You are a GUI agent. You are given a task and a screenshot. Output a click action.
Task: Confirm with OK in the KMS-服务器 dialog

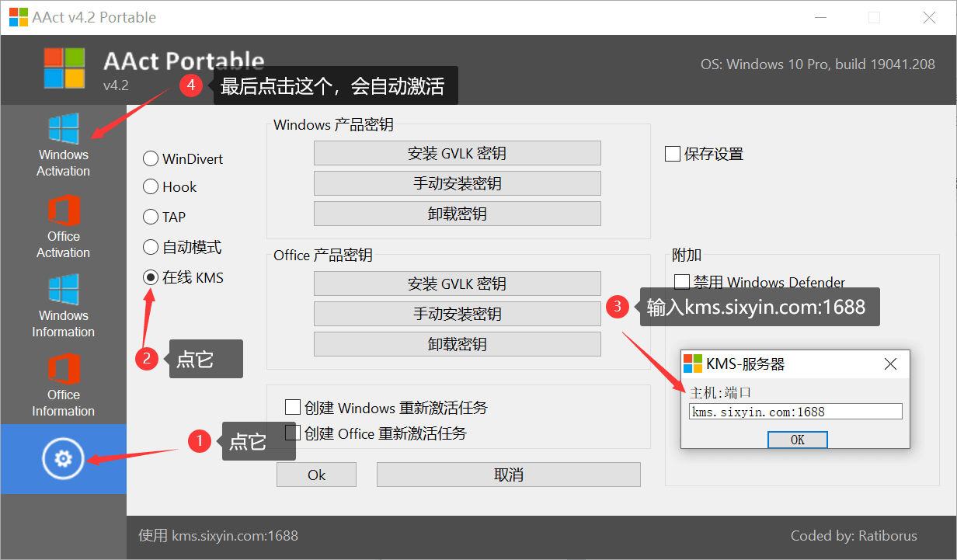click(x=797, y=439)
